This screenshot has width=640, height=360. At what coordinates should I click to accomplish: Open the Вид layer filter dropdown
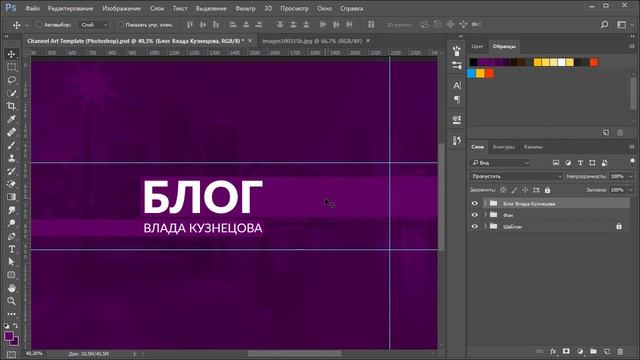point(500,163)
